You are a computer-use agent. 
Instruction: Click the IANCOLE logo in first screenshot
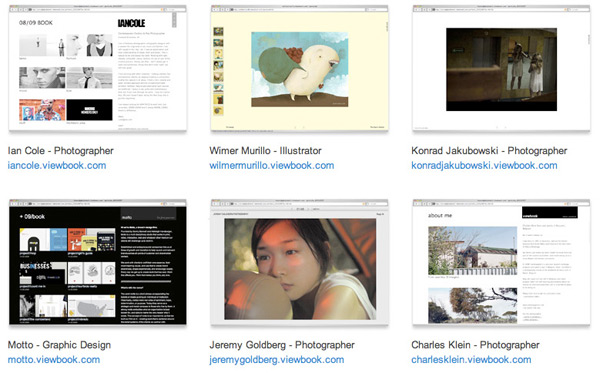[x=131, y=23]
